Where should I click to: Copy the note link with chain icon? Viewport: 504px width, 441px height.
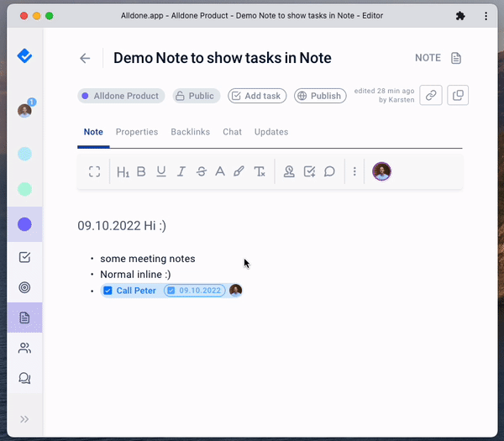point(431,95)
